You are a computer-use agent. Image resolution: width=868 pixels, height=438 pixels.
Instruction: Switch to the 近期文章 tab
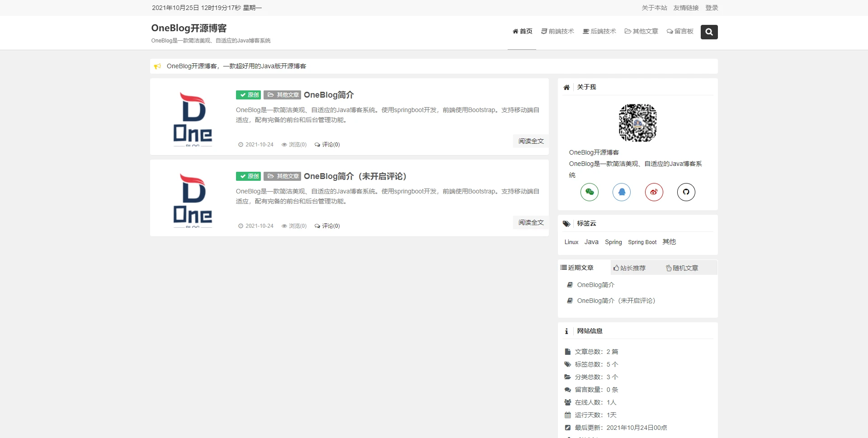click(x=577, y=268)
